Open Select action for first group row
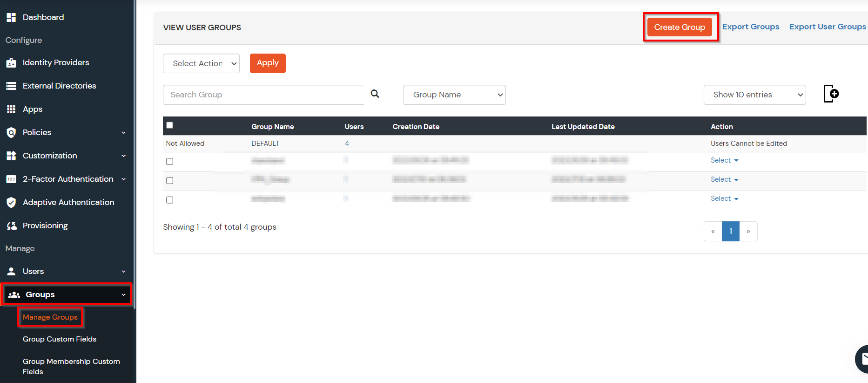 [x=724, y=160]
